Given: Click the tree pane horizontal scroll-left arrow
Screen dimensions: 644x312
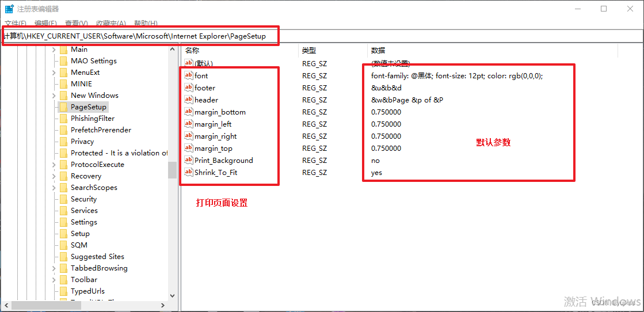Looking at the screenshot, I should (5, 306).
